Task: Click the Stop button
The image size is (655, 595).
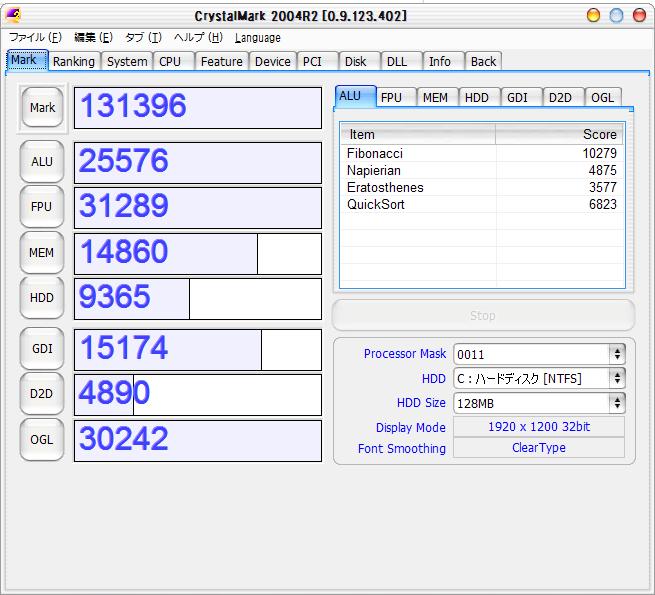Action: (483, 315)
